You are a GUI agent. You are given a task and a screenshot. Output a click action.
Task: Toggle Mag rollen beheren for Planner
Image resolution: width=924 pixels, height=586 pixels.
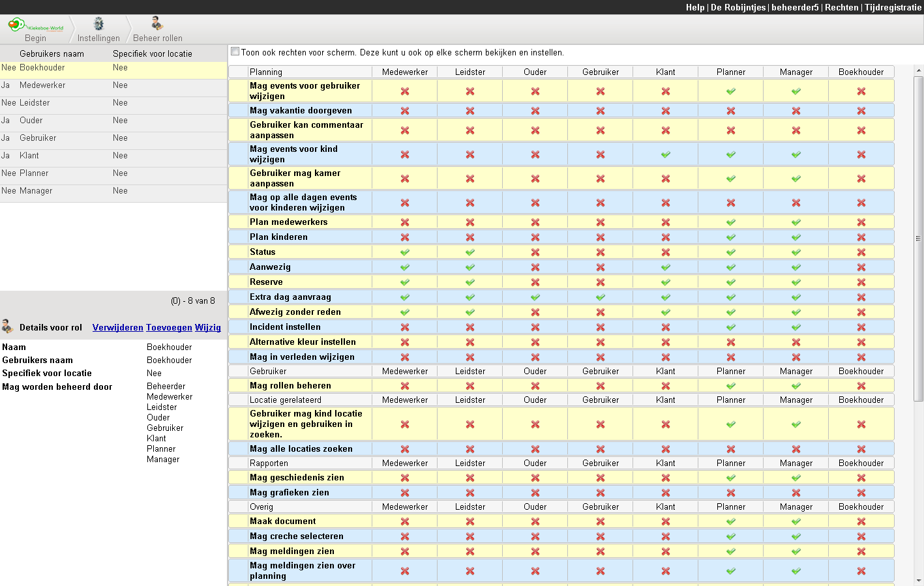[731, 386]
